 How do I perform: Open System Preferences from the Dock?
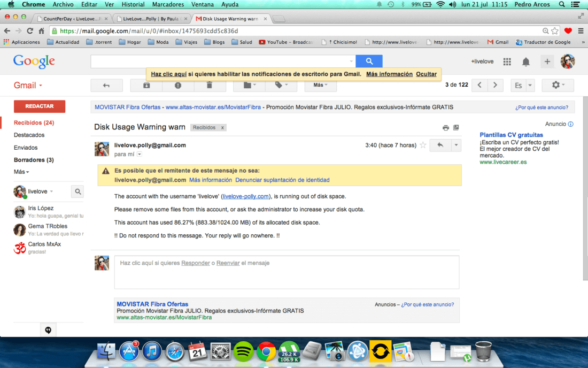click(x=220, y=352)
